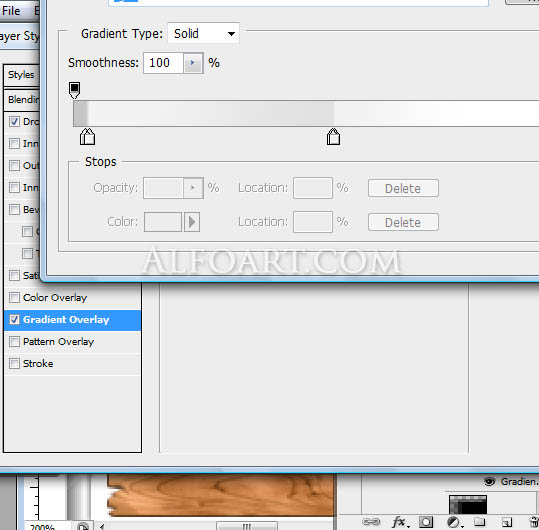Click Delete next to color Location
This screenshot has width=539, height=530.
point(403,222)
